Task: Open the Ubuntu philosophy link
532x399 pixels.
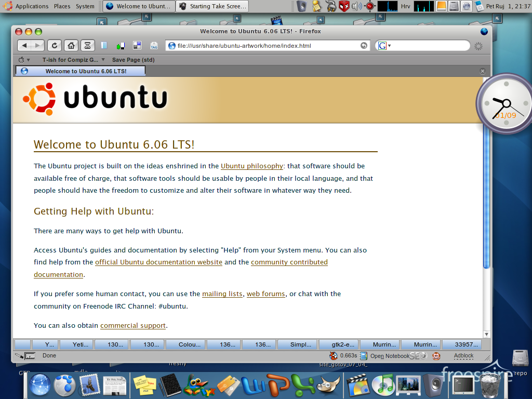Action: point(252,166)
